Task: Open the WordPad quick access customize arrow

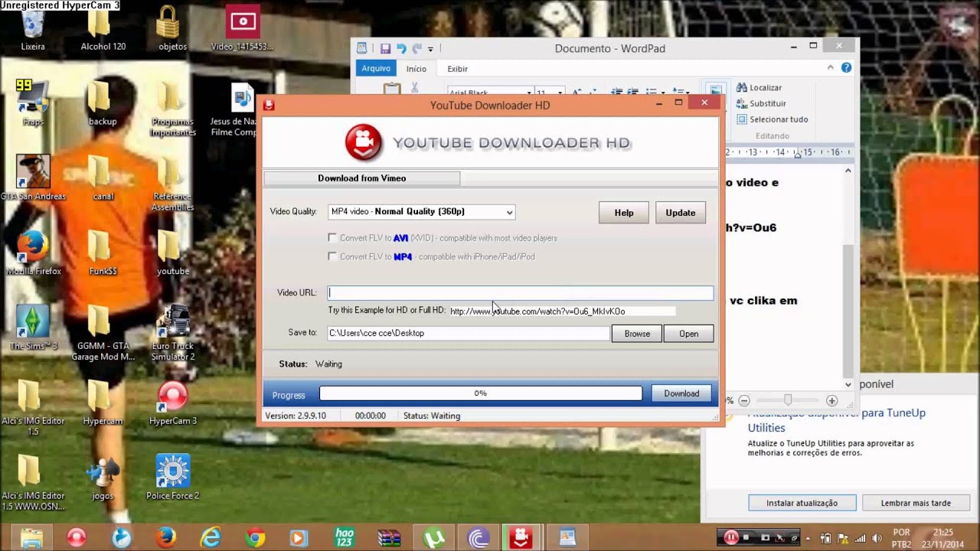Action: 430,49
